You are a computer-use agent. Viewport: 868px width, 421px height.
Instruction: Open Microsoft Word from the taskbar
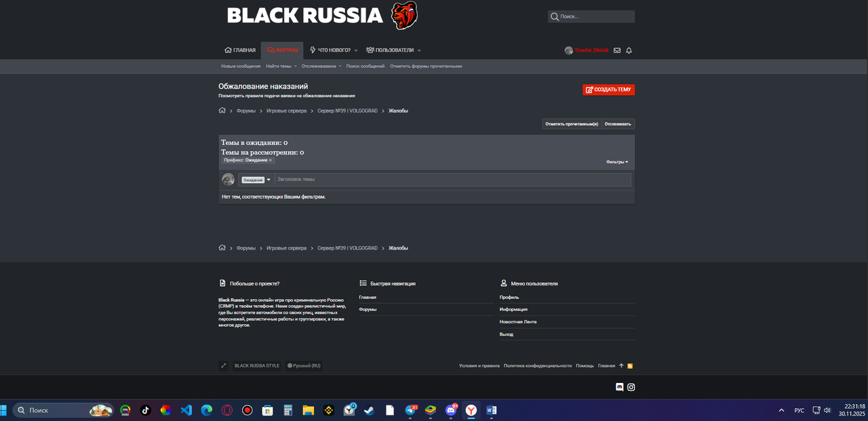492,410
